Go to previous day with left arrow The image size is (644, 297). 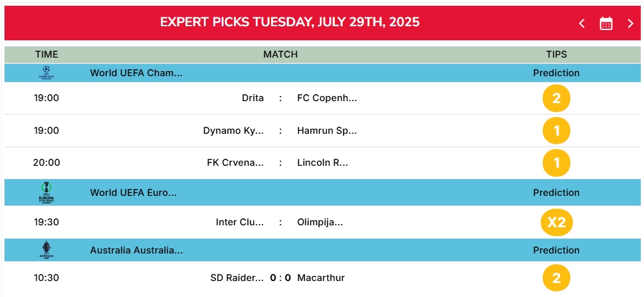(582, 24)
